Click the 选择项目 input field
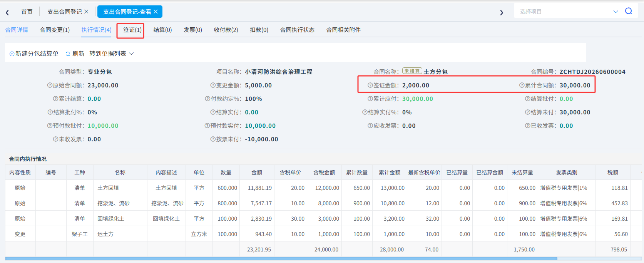Image resolution: width=644 pixels, height=263 pixels. (564, 12)
